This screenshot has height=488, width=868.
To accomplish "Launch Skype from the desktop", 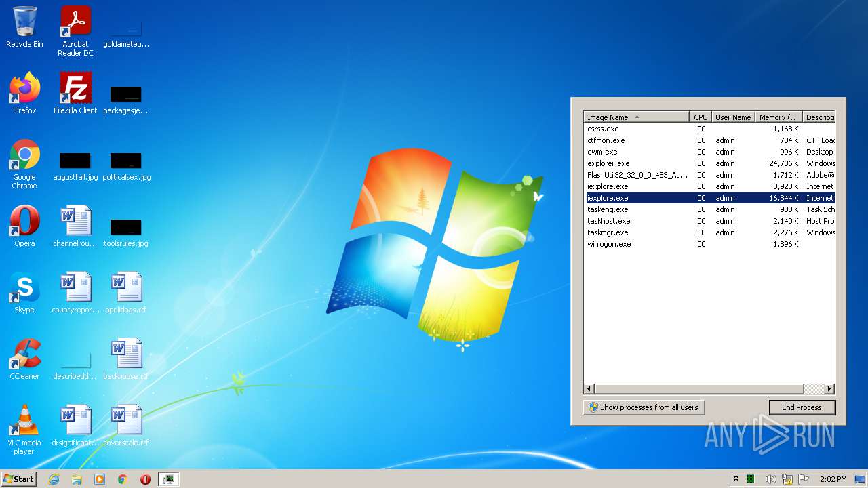I will (x=24, y=293).
